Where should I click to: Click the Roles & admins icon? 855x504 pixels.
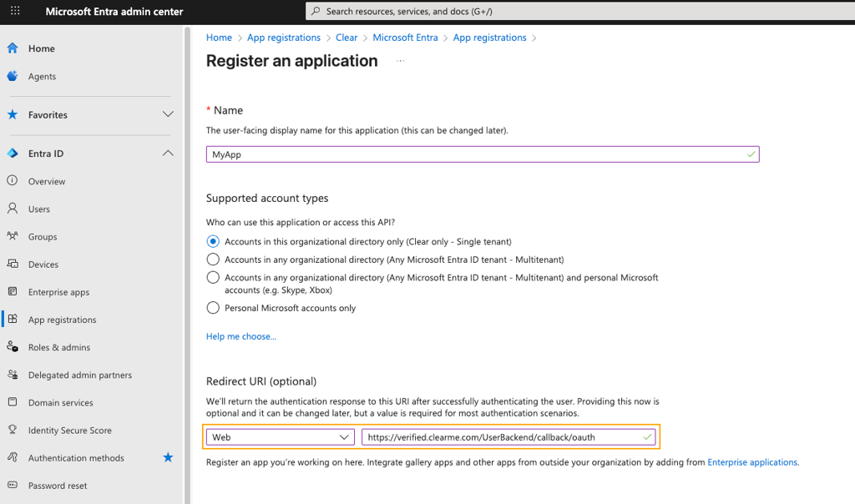pyautogui.click(x=13, y=346)
